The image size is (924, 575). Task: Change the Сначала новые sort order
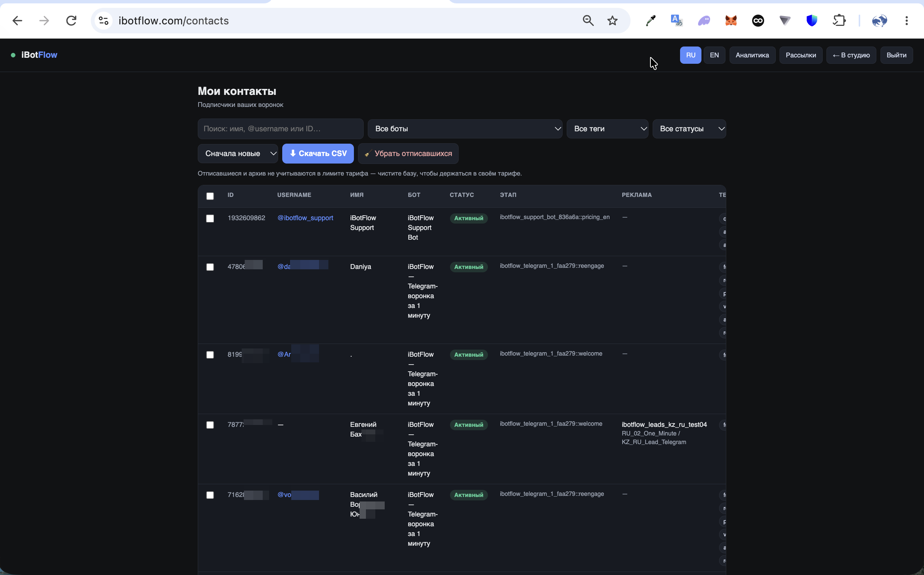(x=238, y=154)
